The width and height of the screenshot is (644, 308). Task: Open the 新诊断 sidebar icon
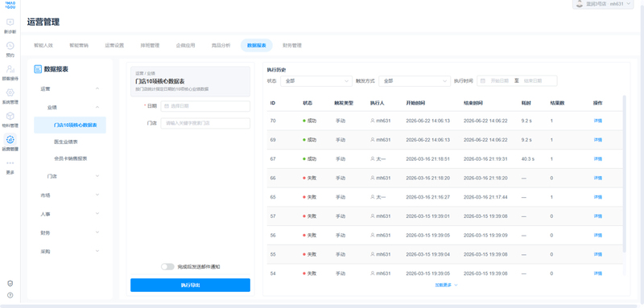[10, 23]
